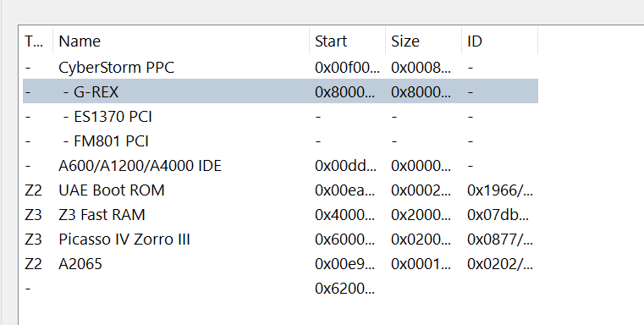
Task: Click the 0x00f00... start address cell
Action: pyautogui.click(x=347, y=68)
